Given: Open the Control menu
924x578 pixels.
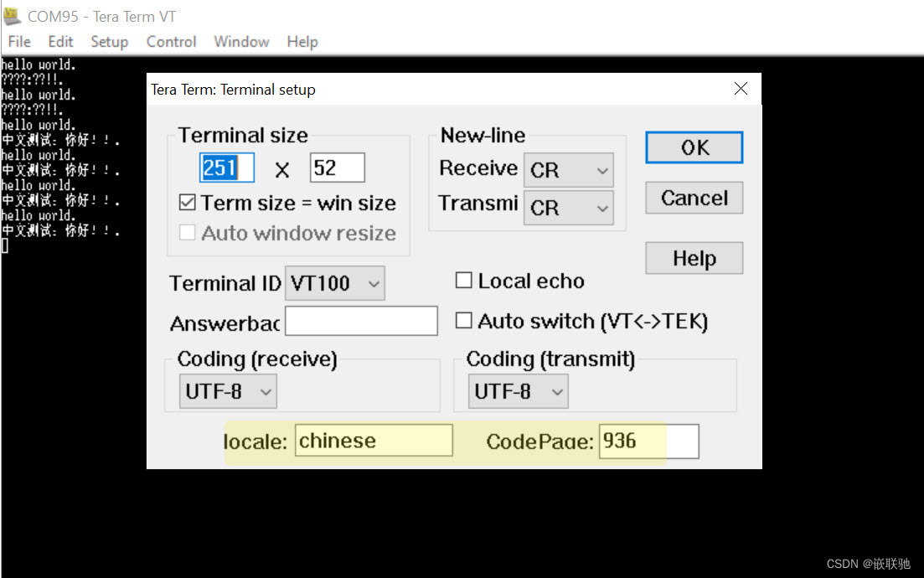Looking at the screenshot, I should [x=172, y=42].
